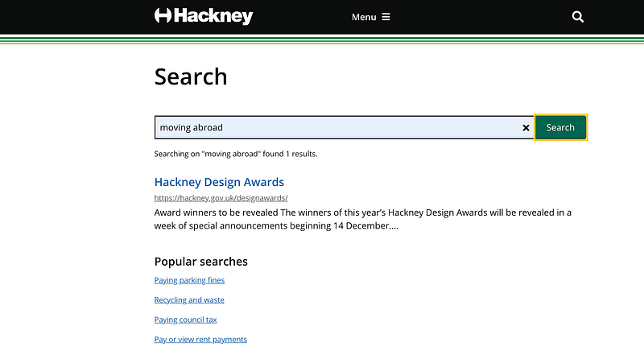The width and height of the screenshot is (644, 351).
Task: Go to Paying council tax
Action: [x=185, y=320]
